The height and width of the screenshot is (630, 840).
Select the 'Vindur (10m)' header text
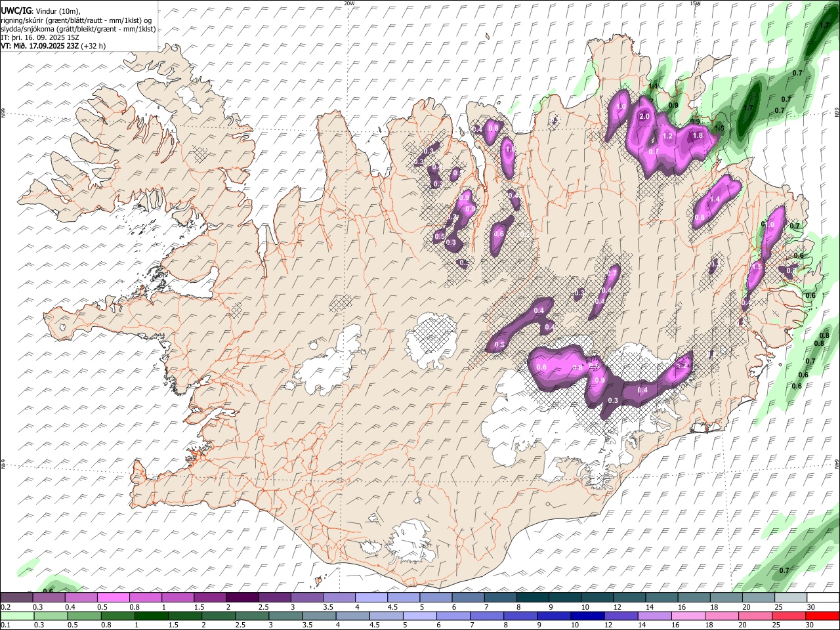pyautogui.click(x=57, y=10)
